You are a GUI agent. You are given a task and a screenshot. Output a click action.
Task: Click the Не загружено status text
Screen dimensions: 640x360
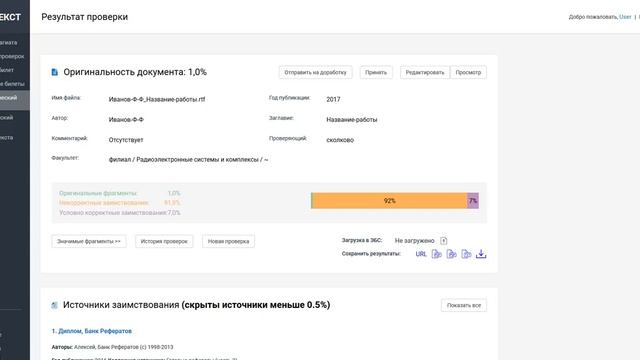coord(415,241)
